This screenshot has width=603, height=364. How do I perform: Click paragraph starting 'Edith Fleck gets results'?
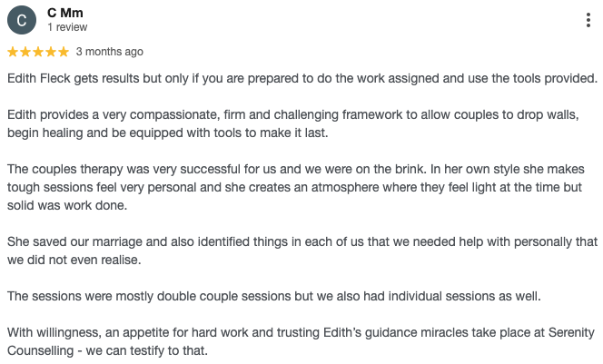pyautogui.click(x=301, y=78)
